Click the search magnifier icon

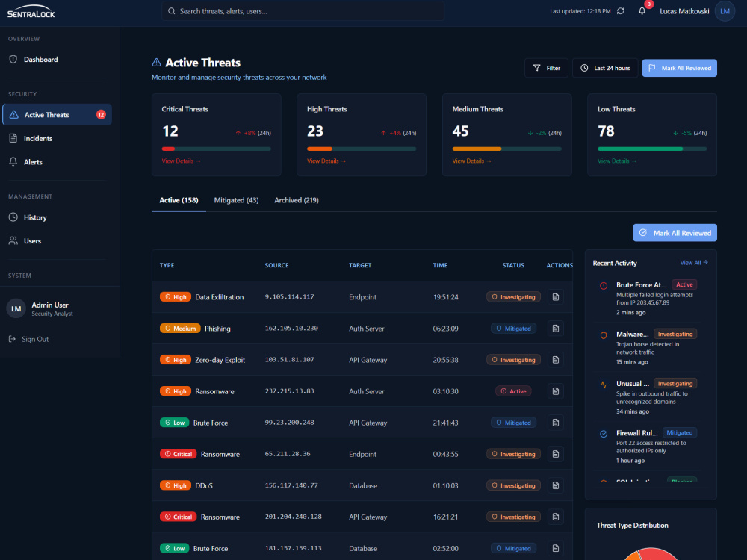click(x=172, y=11)
